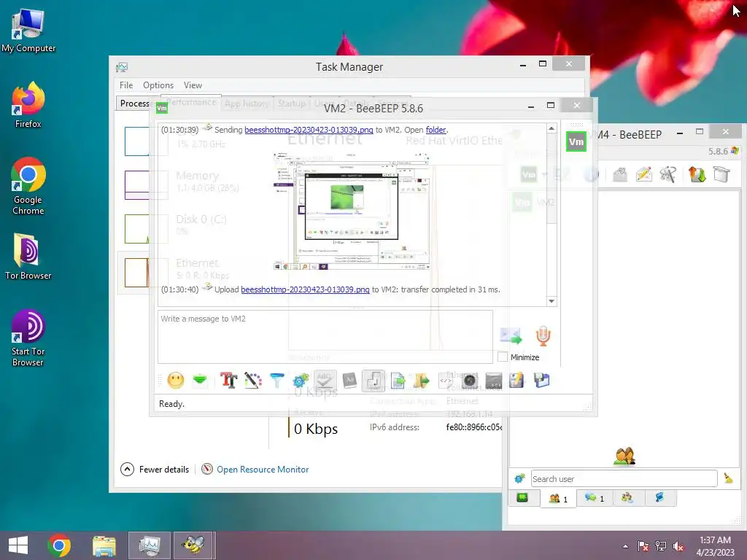Open Task Manager View menu

point(193,85)
